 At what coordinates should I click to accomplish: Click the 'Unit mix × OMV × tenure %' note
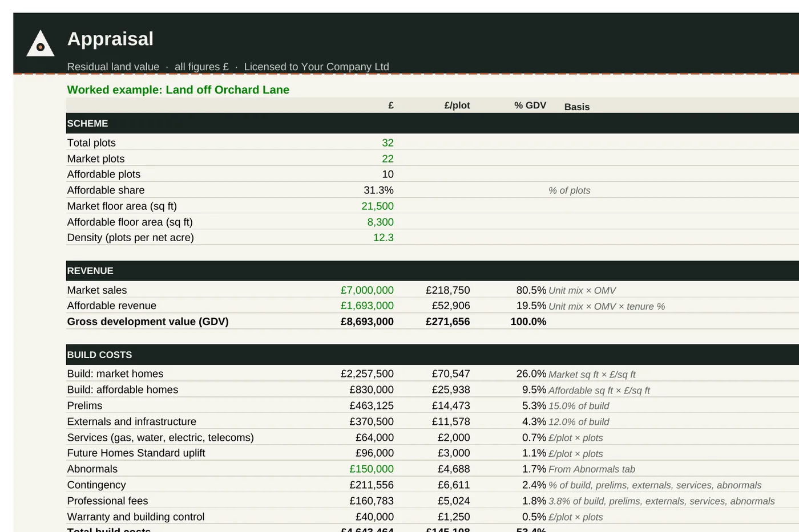pos(607,306)
